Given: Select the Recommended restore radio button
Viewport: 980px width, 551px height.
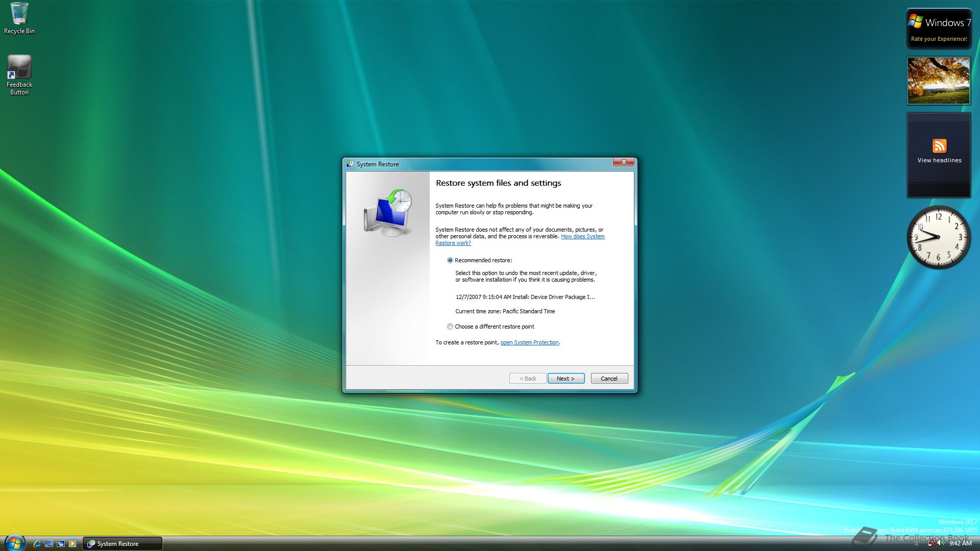Looking at the screenshot, I should (450, 260).
